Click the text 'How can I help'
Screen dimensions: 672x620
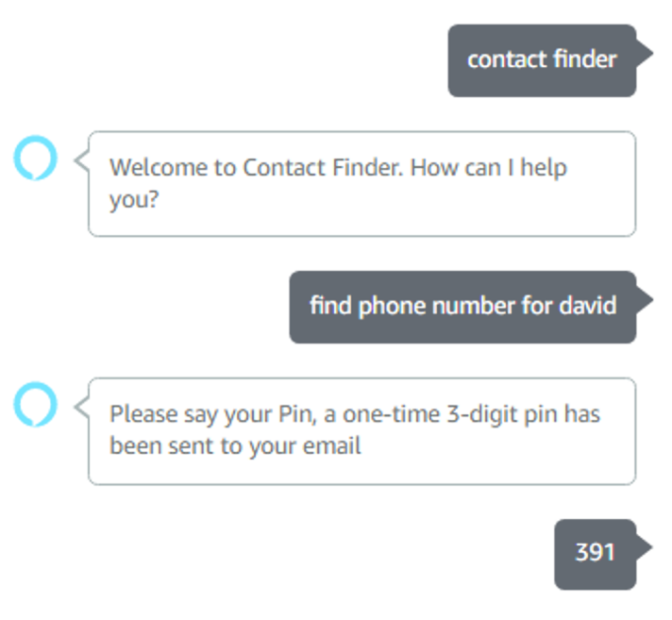488,167
